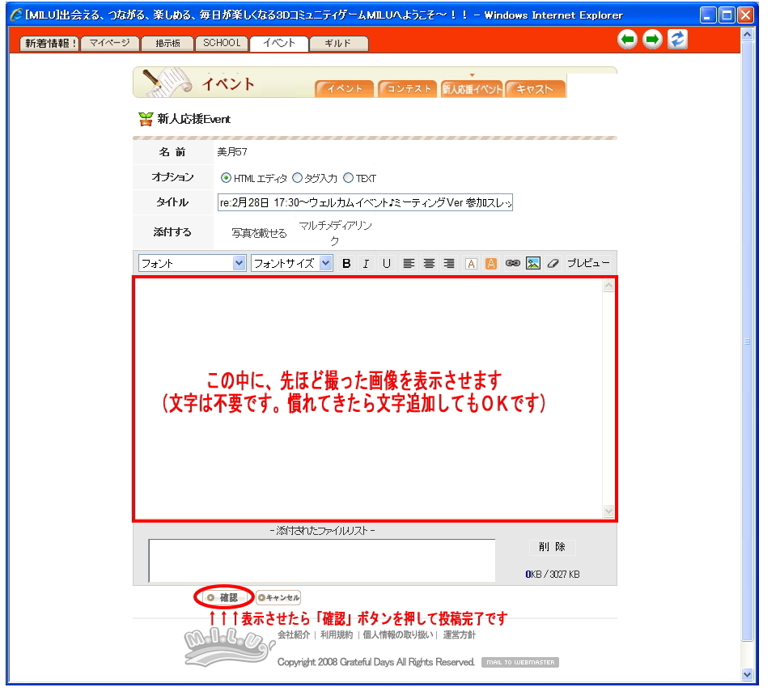Screen dimensions: 780x700
Task: Toggle bold formatting in editor toolbar
Action: coord(347,263)
